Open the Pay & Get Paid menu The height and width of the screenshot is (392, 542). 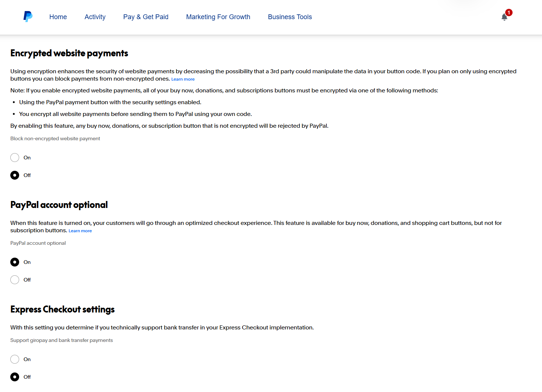coord(146,17)
